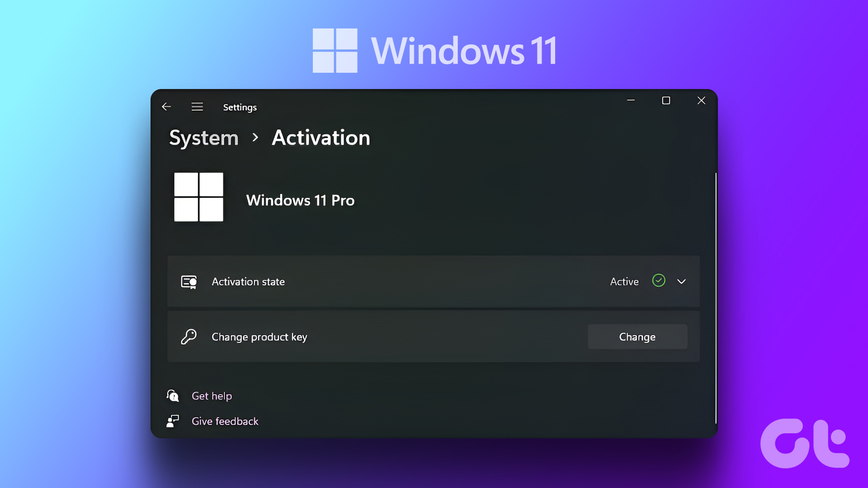Click the vertical scrollbar in Settings
868x488 pixels.
click(716, 298)
